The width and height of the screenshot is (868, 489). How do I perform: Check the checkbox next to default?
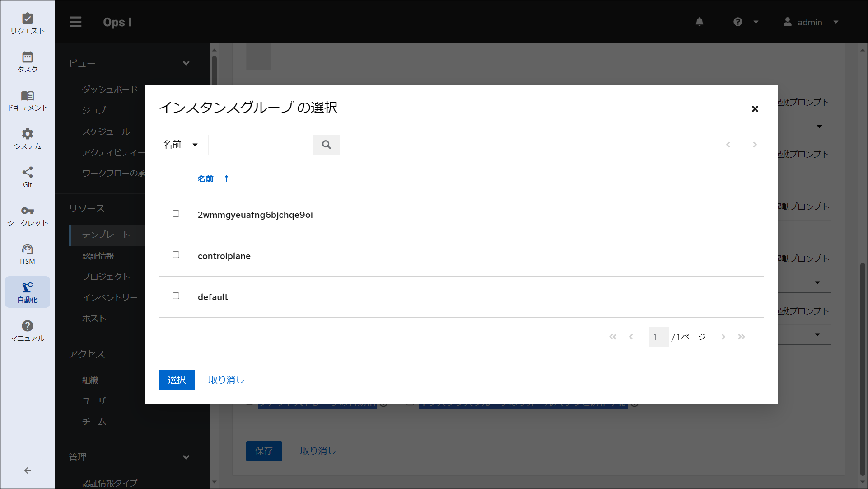tap(176, 296)
